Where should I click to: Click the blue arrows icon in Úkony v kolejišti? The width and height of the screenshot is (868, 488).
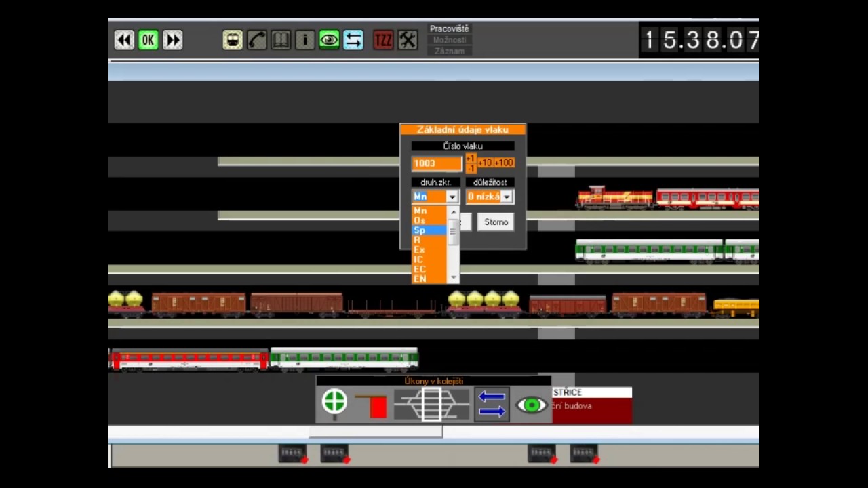click(x=492, y=404)
